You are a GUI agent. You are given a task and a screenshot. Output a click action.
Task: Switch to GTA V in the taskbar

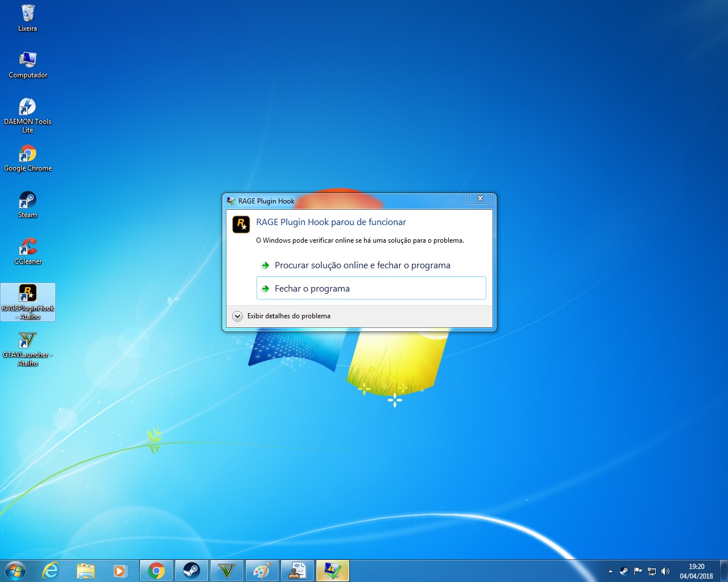click(227, 571)
